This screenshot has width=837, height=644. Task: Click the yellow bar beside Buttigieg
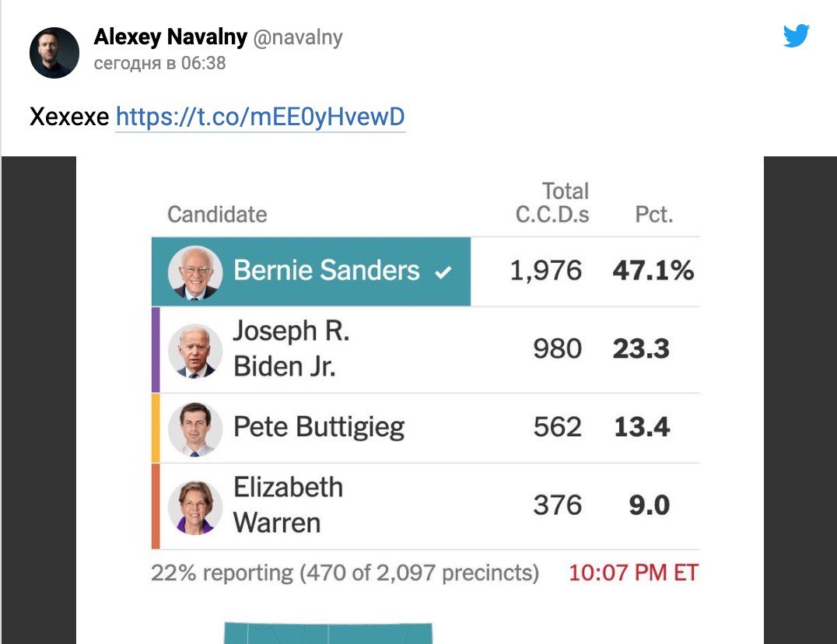(x=156, y=429)
